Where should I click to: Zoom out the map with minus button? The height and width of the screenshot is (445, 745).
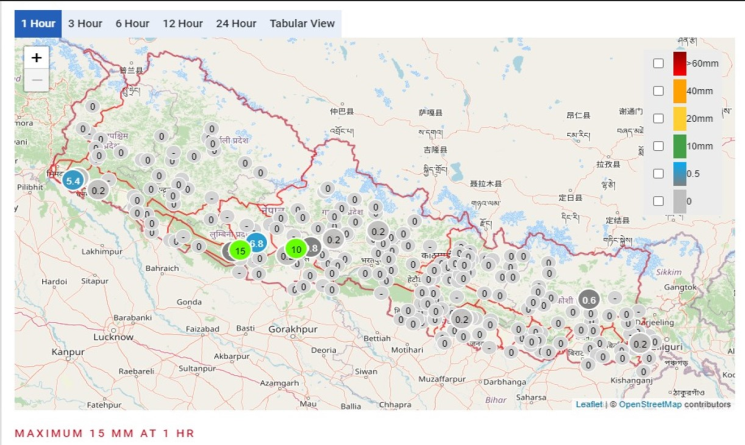tap(37, 80)
